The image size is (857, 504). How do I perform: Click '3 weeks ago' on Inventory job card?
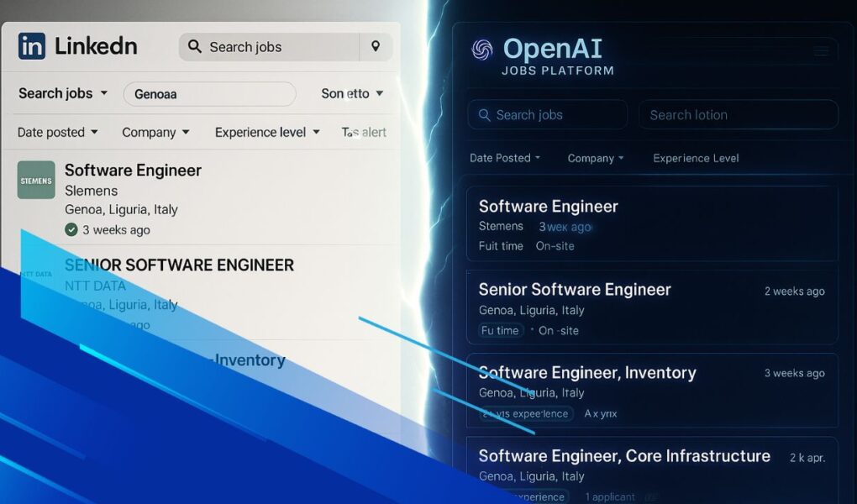coord(795,373)
